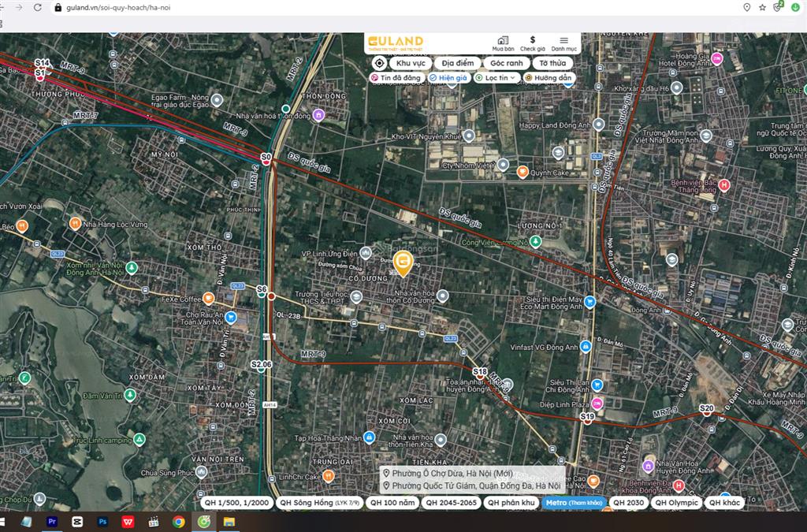Viewport: 807px width, 532px height.
Task: Toggle the Hiện giá price display
Action: click(x=448, y=78)
